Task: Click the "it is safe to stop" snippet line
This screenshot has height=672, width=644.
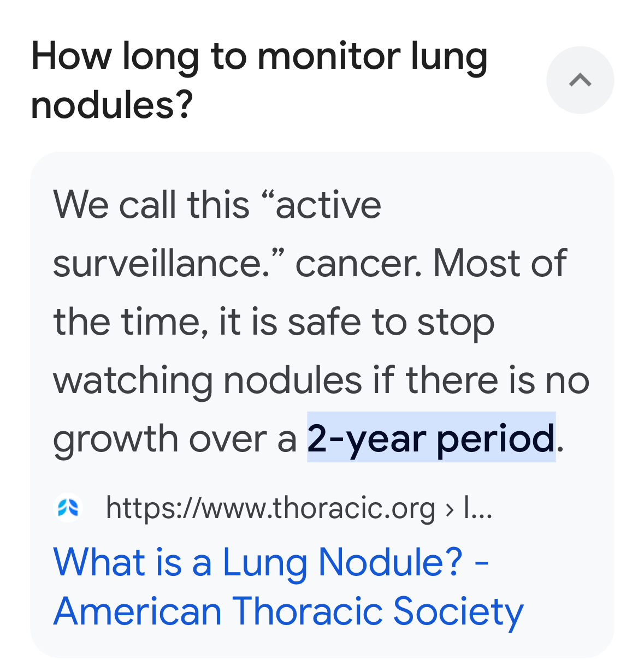Action: point(356,322)
